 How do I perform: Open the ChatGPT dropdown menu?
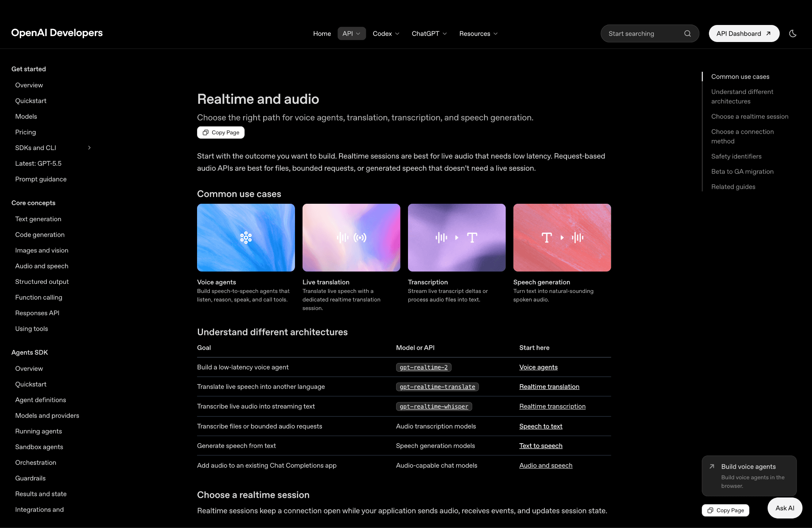pyautogui.click(x=429, y=34)
